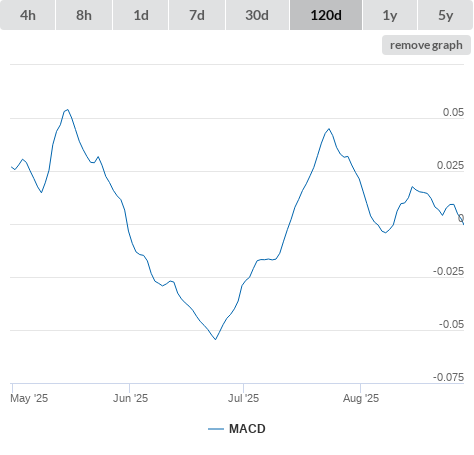The image size is (474, 455).
Task: Select the 7d range tab
Action: pos(197,15)
